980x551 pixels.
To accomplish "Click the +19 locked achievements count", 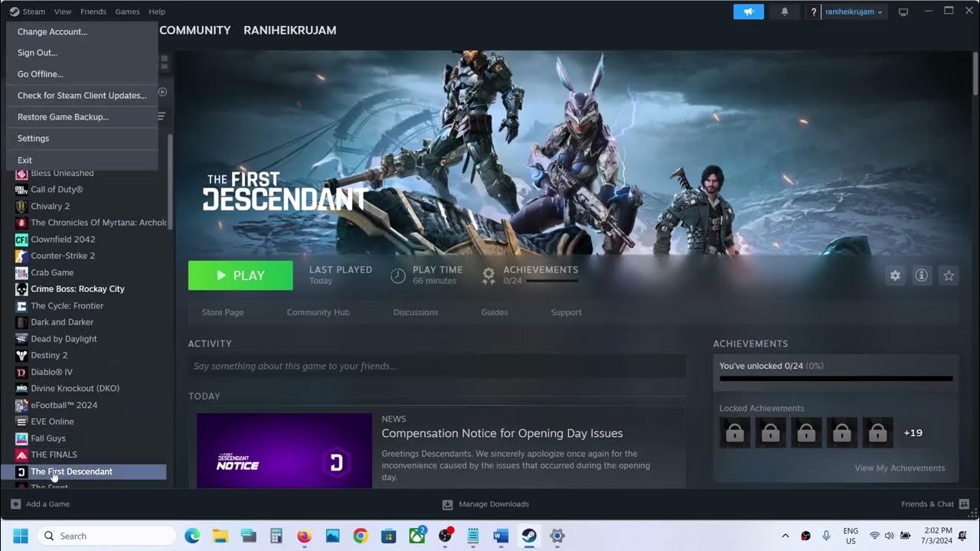I will pos(913,432).
